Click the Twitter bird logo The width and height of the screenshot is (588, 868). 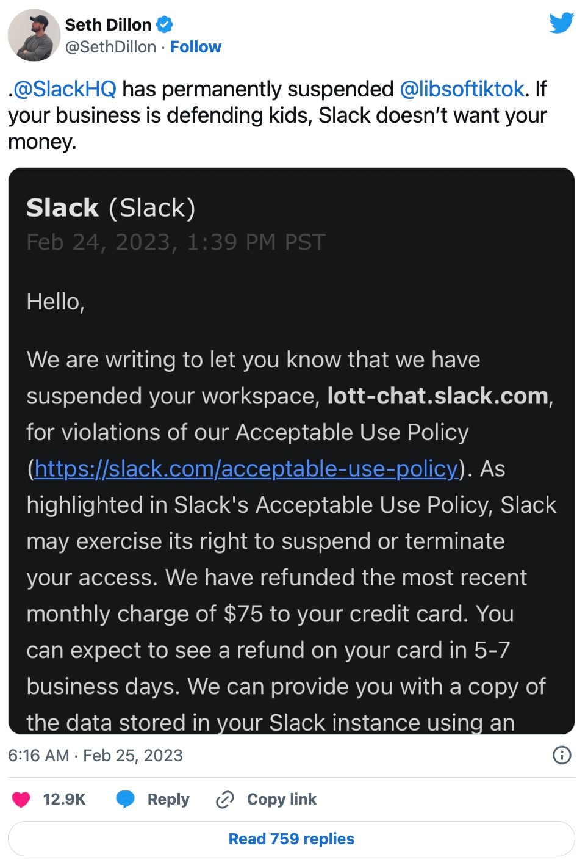(561, 23)
